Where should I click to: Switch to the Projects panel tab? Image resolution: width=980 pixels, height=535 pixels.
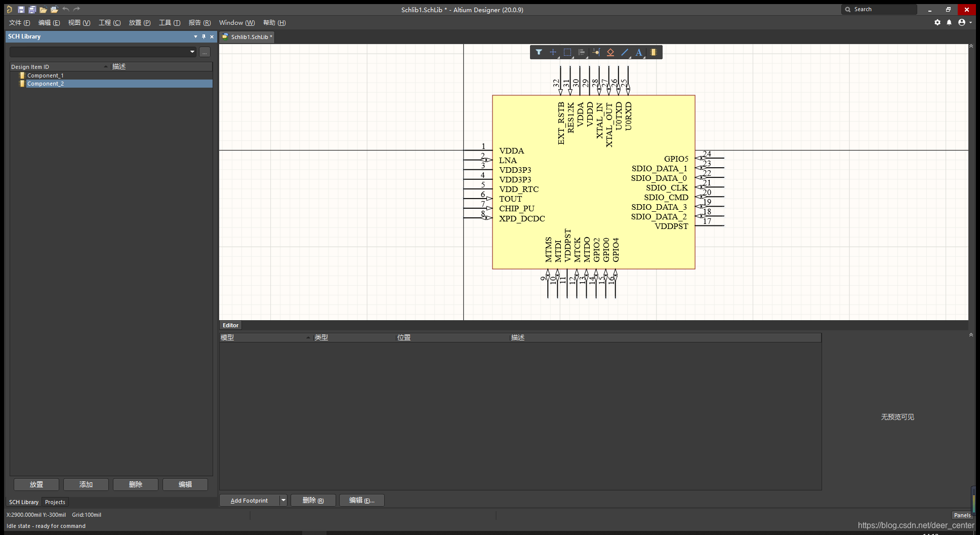[x=55, y=502]
